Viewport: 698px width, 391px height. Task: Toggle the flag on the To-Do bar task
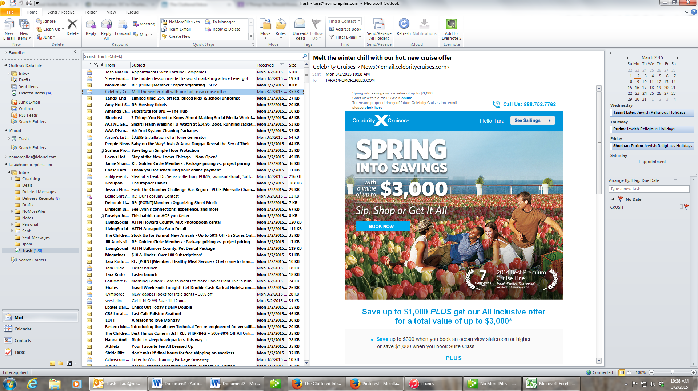[x=686, y=207]
